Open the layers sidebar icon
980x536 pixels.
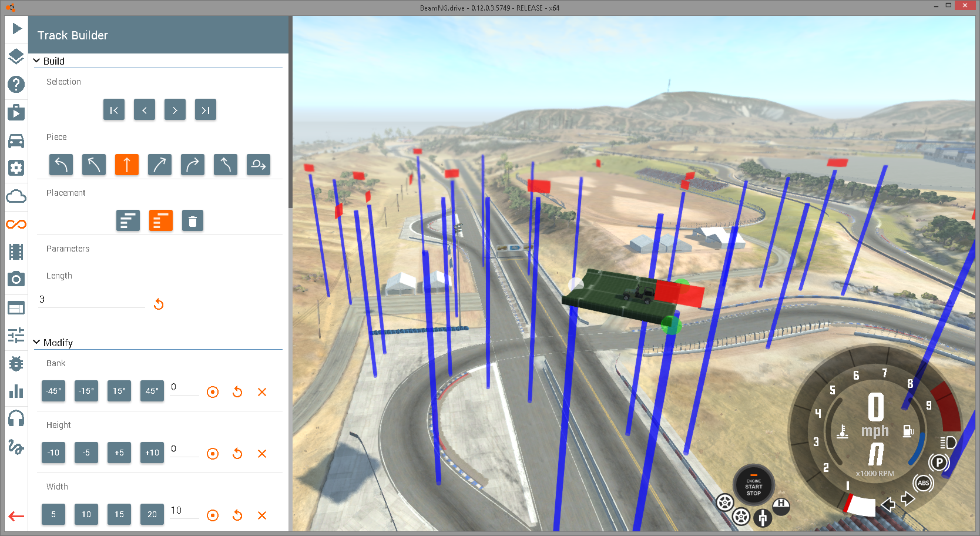tap(16, 56)
